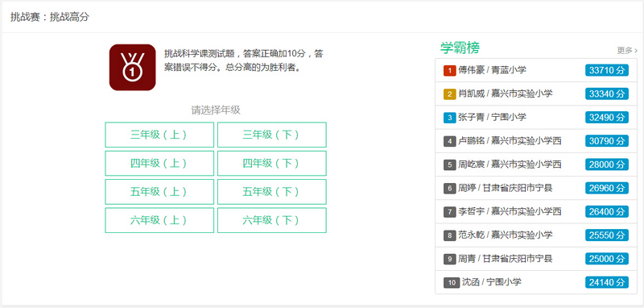This screenshot has height=308, width=644.
Task: Choose 四年级（下） grade button
Action: click(x=272, y=163)
